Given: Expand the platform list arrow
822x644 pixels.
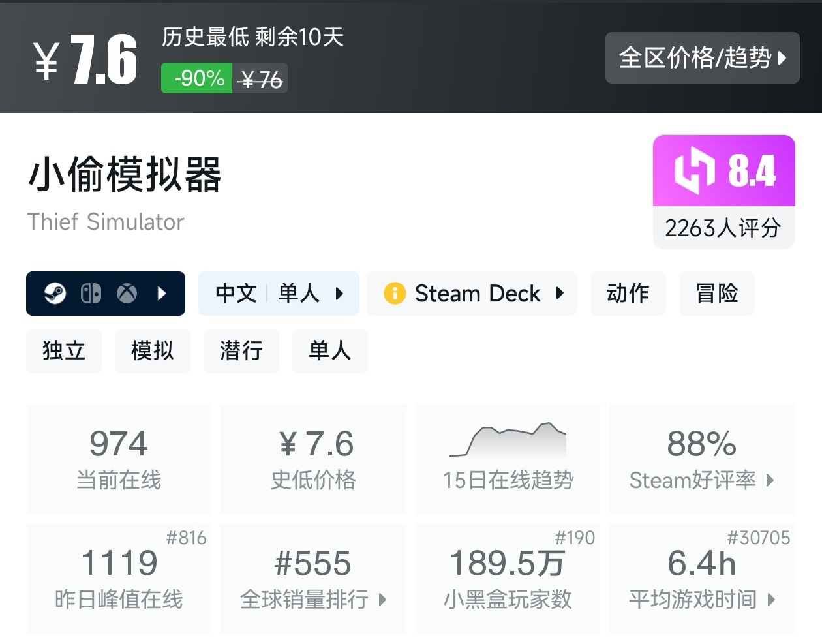Looking at the screenshot, I should 162,294.
